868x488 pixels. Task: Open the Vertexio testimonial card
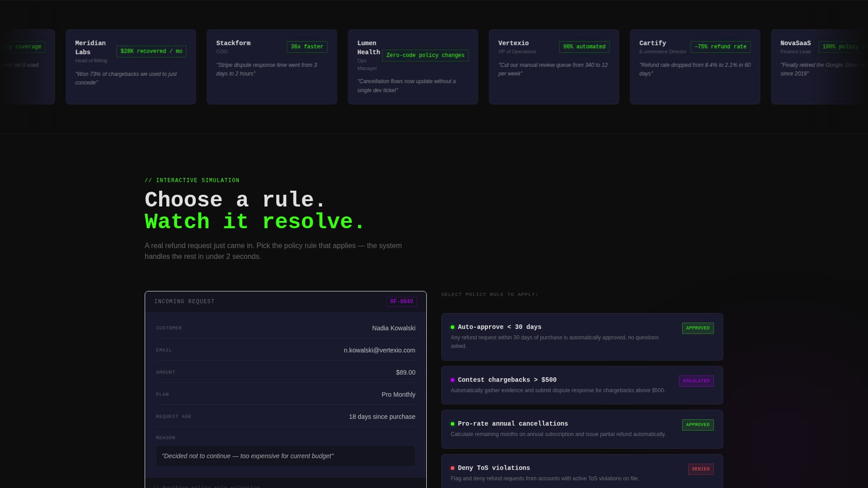pos(554,67)
